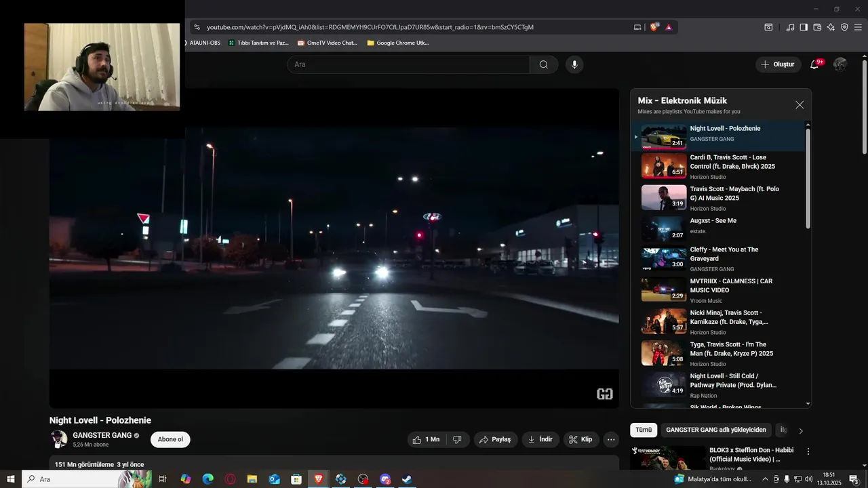Click the Abone ol subscribe button

170,440
